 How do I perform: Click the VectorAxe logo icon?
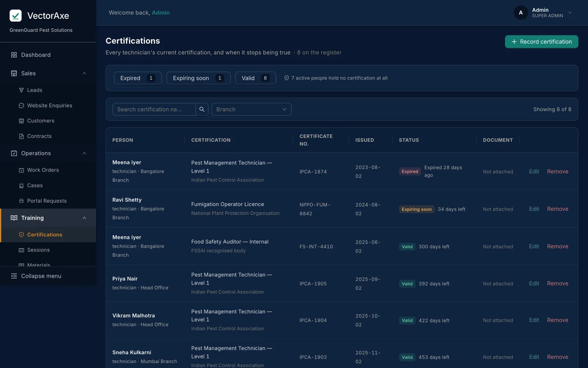[15, 15]
